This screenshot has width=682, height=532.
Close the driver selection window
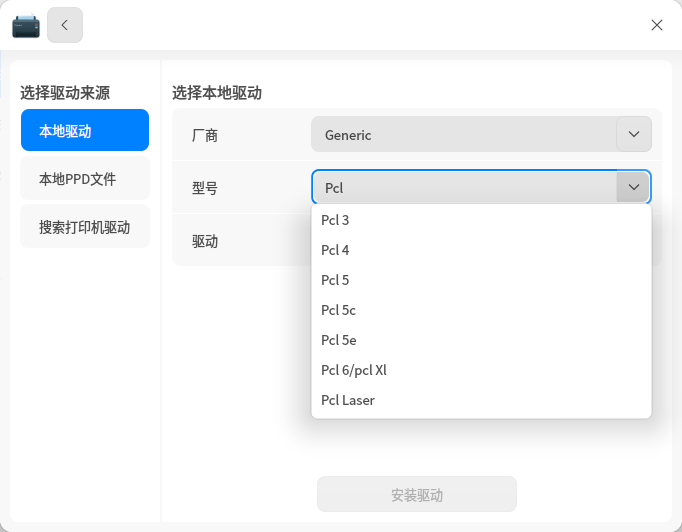point(657,25)
